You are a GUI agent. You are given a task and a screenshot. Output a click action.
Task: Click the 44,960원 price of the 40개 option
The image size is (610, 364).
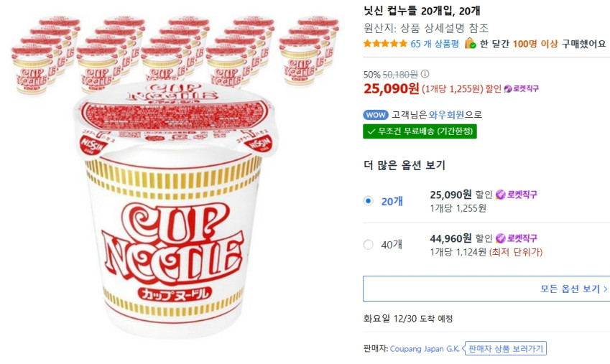[450, 238]
